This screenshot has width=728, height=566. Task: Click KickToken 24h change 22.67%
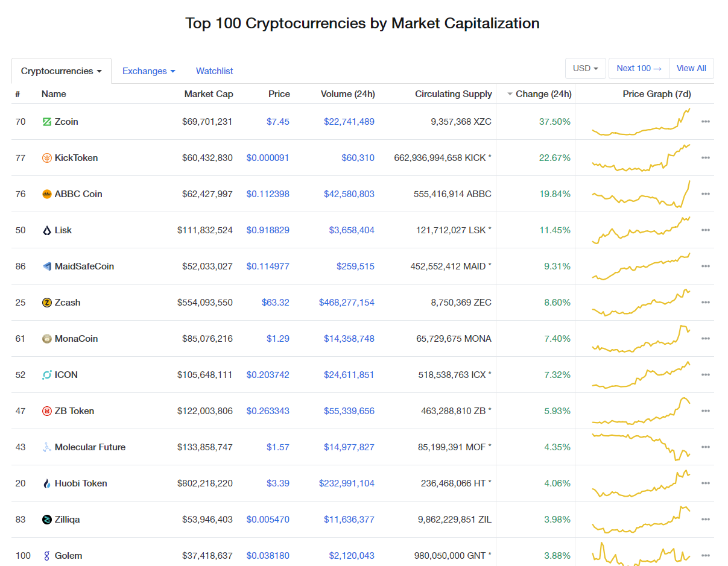tap(555, 158)
